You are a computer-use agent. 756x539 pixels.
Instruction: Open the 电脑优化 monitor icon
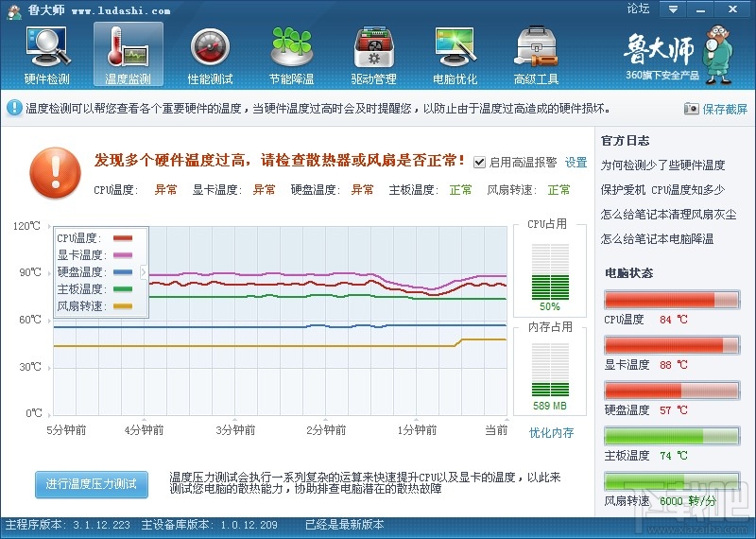455,46
